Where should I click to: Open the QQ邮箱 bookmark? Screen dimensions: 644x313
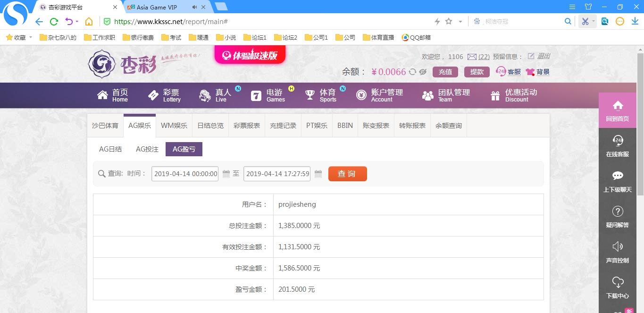(416, 37)
